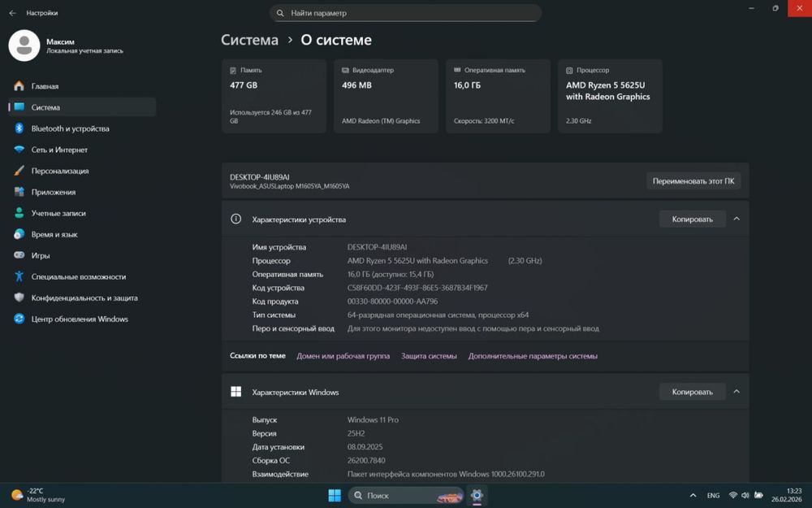This screenshot has width=812, height=508.
Task: Click the battery tray icon
Action: coord(758,495)
